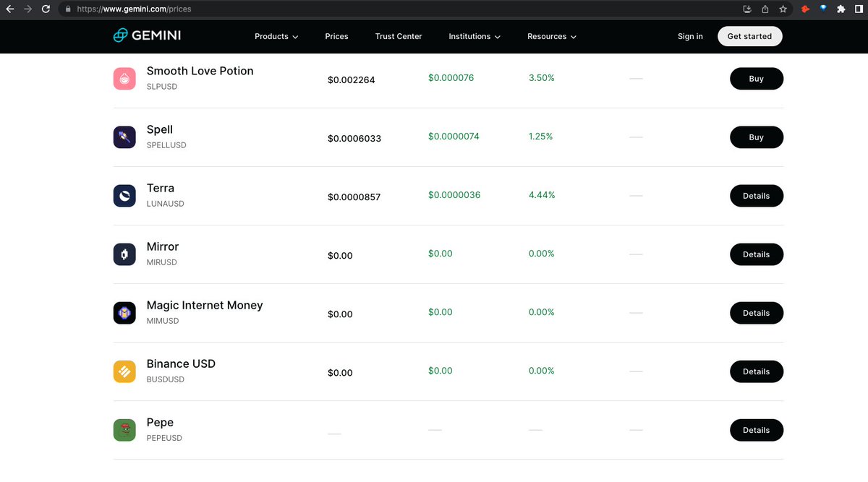
Task: Click the Pepe coin name
Action: (160, 422)
